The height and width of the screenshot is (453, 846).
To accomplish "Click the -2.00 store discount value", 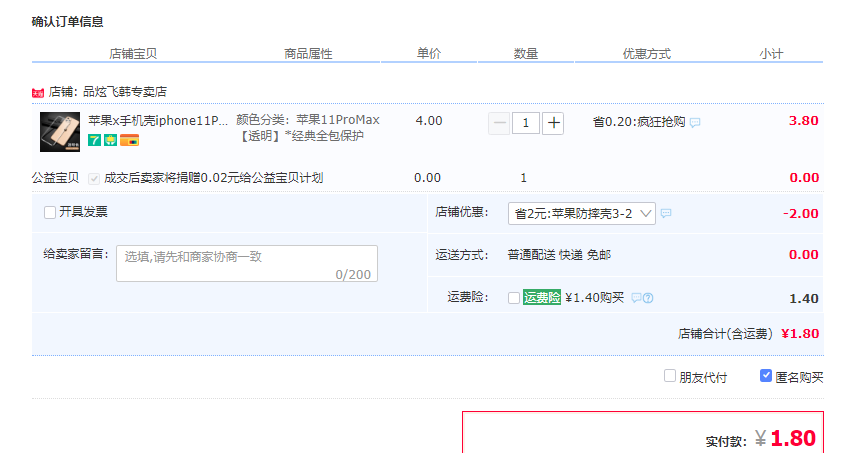I will coord(801,214).
